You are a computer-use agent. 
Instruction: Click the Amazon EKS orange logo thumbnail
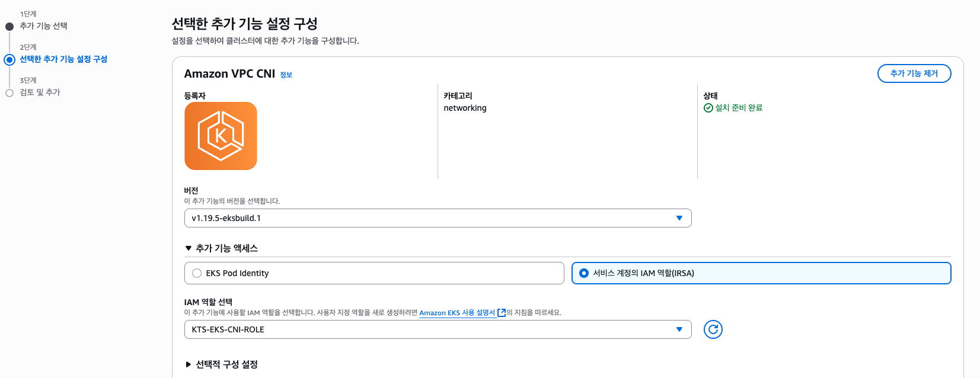click(x=221, y=136)
